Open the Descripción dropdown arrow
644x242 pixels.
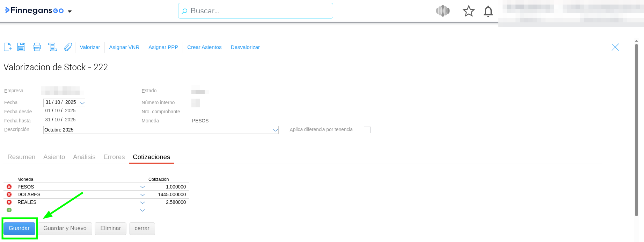point(275,130)
